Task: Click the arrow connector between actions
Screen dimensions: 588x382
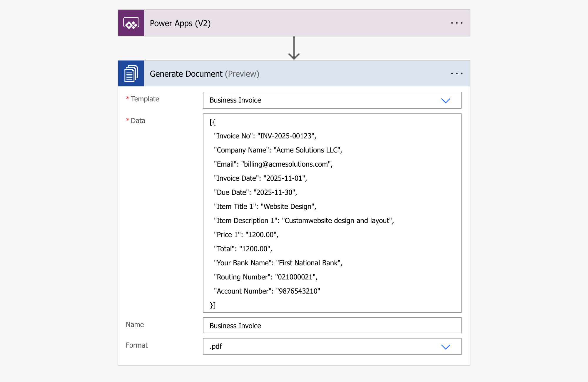Action: click(x=294, y=48)
